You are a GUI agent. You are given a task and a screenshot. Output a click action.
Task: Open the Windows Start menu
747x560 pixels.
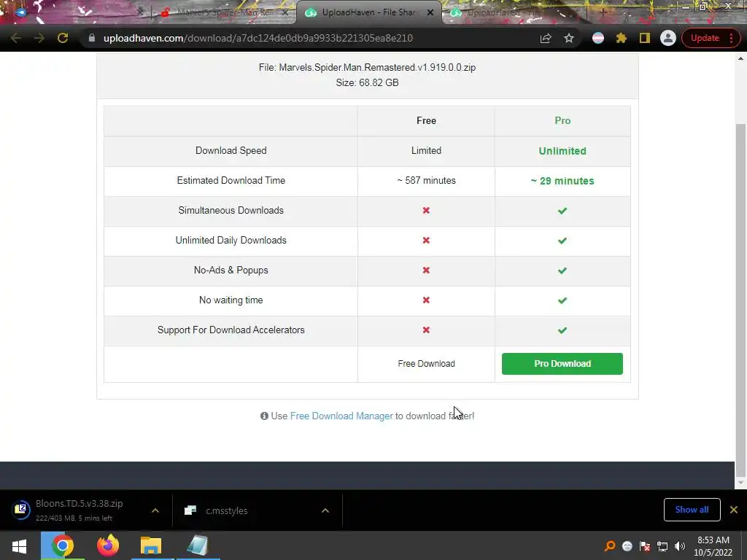19,545
